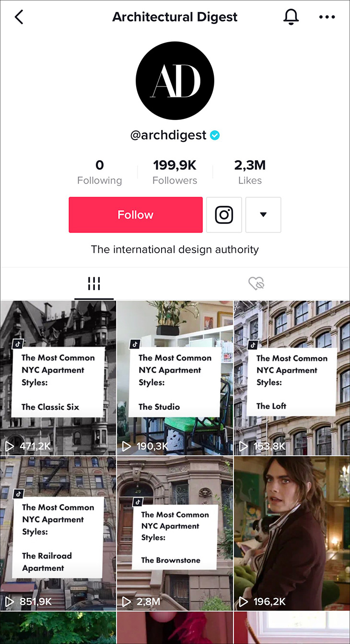View the Following count
Viewport: 350px width, 644px height.
[x=100, y=172]
